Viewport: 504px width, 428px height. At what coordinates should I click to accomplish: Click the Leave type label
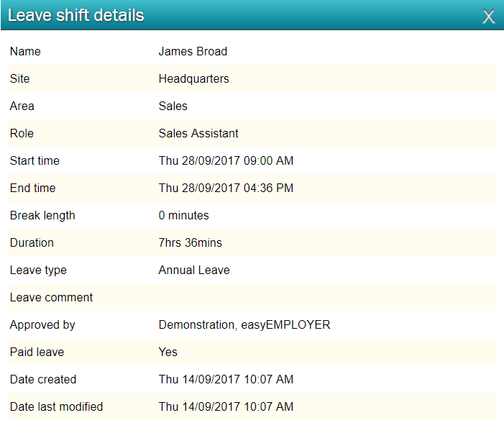[x=38, y=270]
